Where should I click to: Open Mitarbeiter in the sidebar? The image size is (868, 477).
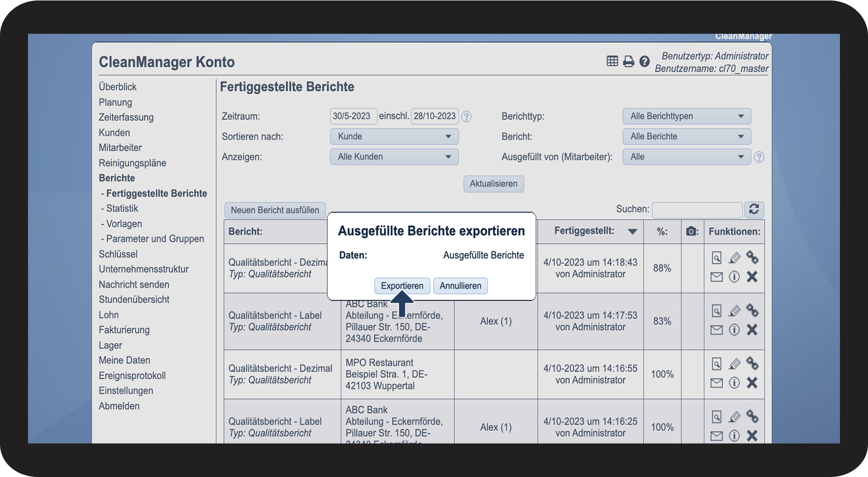pyautogui.click(x=120, y=148)
